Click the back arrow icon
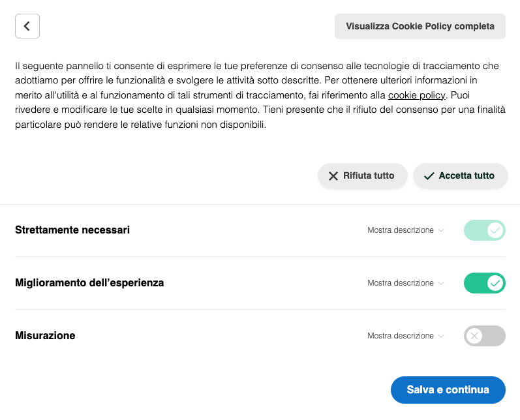 pyautogui.click(x=27, y=26)
